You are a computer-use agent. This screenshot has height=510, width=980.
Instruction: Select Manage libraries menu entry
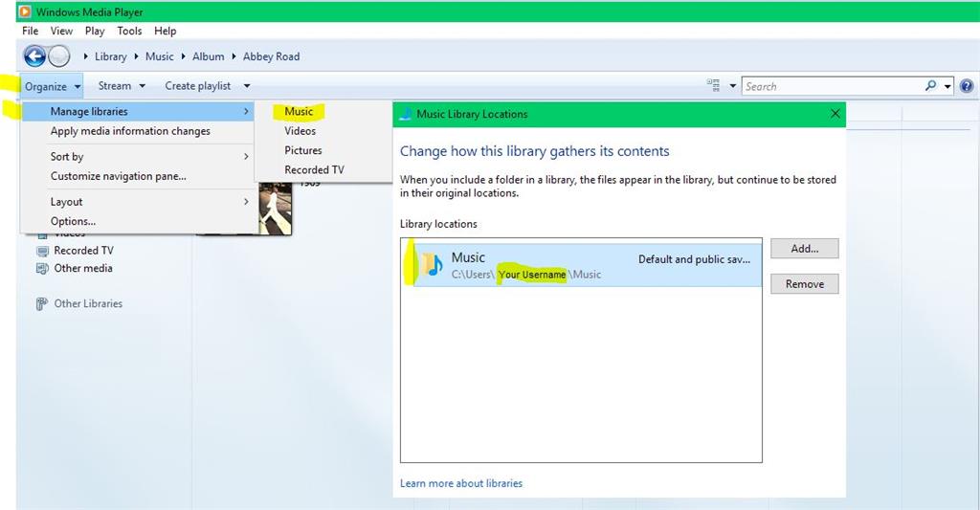coord(138,111)
